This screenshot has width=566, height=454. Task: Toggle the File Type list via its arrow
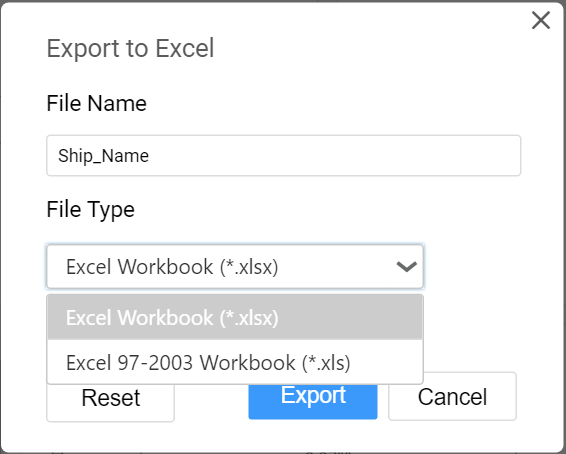click(406, 267)
